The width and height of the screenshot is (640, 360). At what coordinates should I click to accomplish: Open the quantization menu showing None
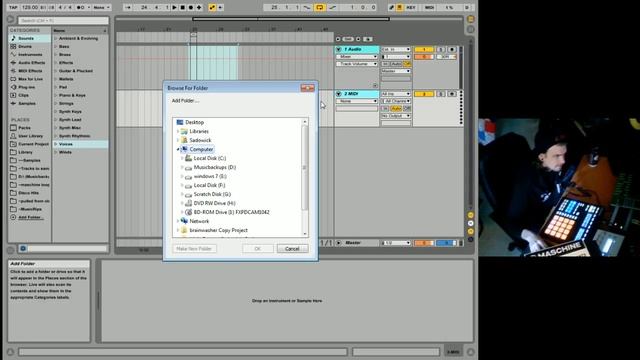click(101, 7)
